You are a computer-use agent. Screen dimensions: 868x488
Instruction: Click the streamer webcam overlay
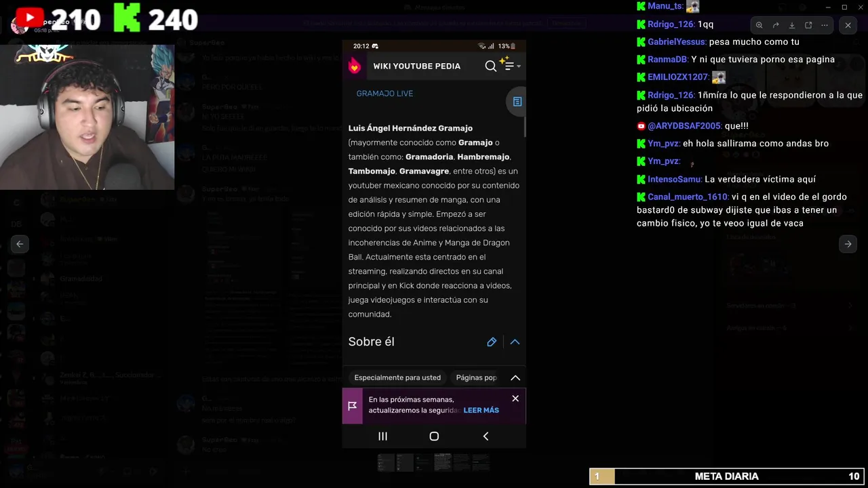(87, 117)
